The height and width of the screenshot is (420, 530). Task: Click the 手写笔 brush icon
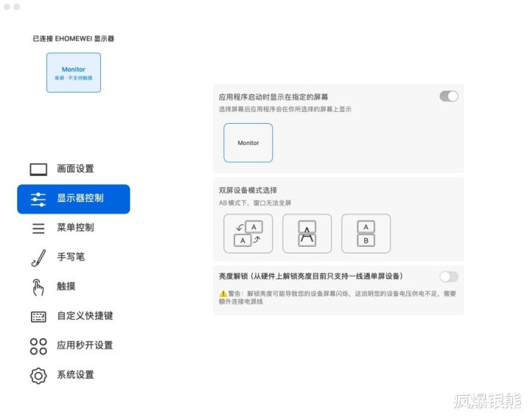coord(38,258)
